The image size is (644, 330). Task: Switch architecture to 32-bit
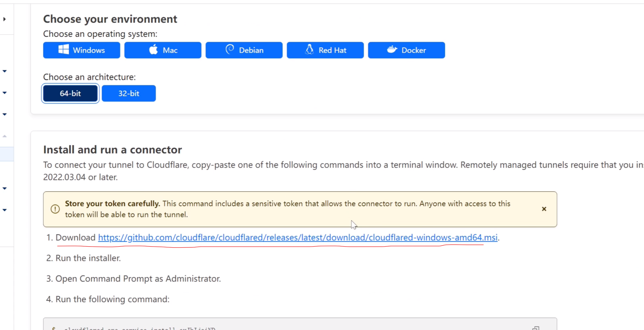pyautogui.click(x=129, y=94)
